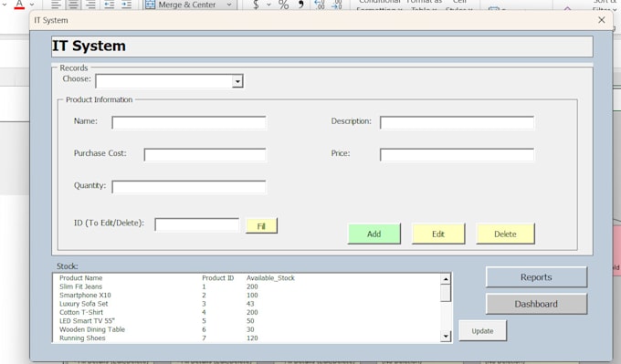Select the Smartphone X10 row
The height and width of the screenshot is (364, 621).
[247, 296]
